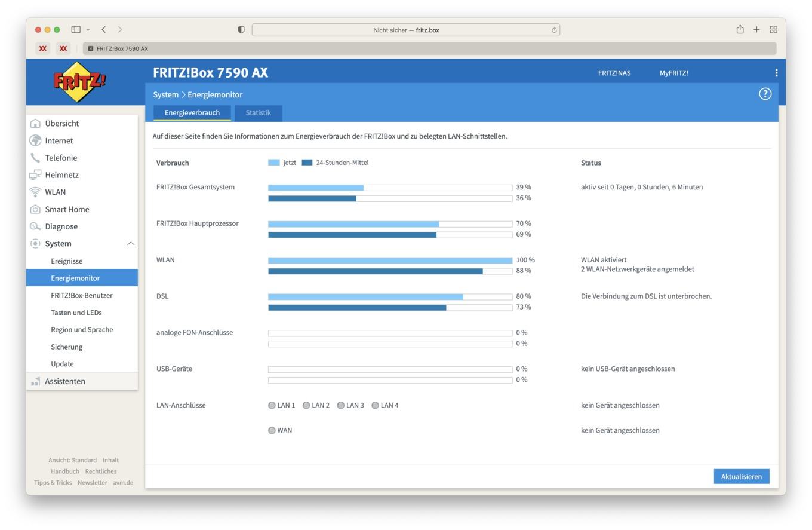Click the DSL Verbindung unterbrochen status text
The height and width of the screenshot is (530, 812).
[x=646, y=296]
